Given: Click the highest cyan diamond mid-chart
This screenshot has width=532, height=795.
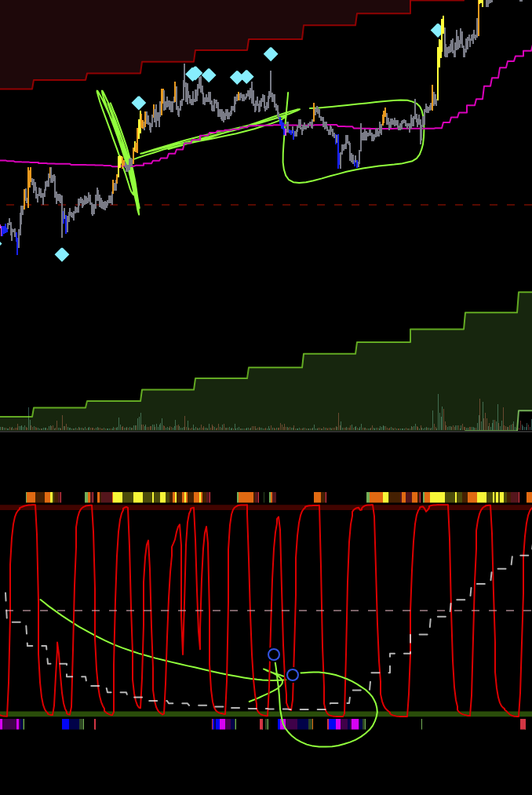Looking at the screenshot, I should point(271,54).
